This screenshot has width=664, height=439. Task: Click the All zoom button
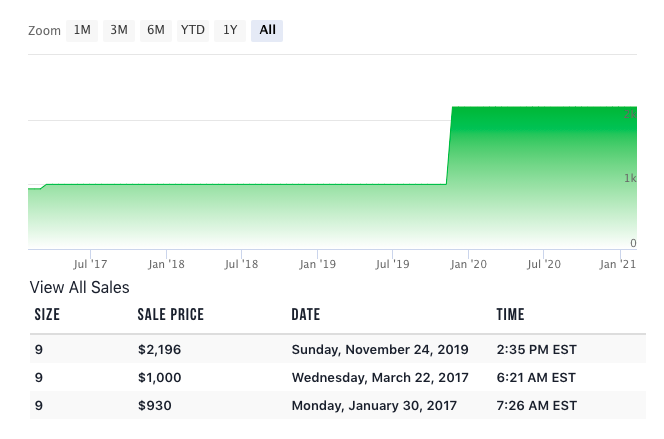coord(267,30)
